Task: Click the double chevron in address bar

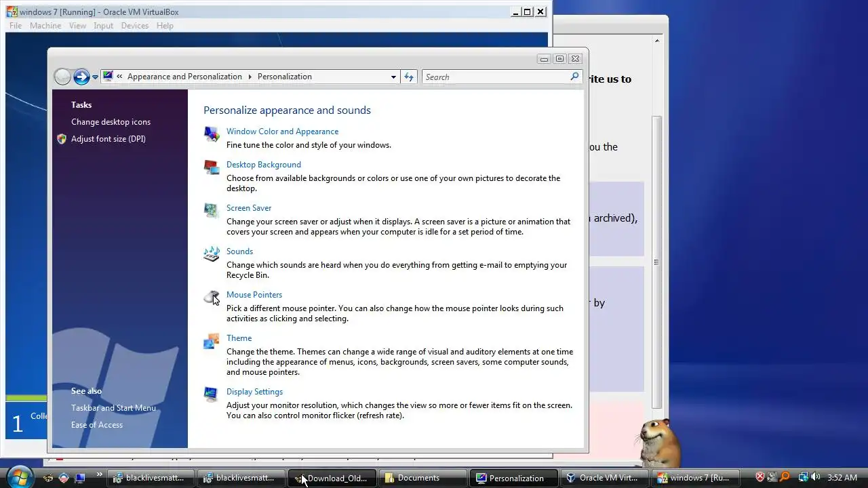Action: (x=120, y=77)
